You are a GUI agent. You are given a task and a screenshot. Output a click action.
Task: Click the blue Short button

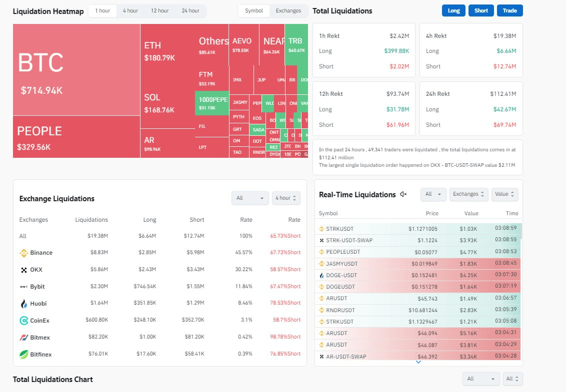[481, 11]
